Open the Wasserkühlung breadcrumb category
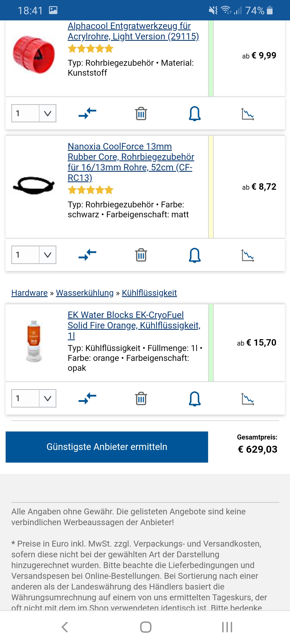The width and height of the screenshot is (290, 644). 85,293
